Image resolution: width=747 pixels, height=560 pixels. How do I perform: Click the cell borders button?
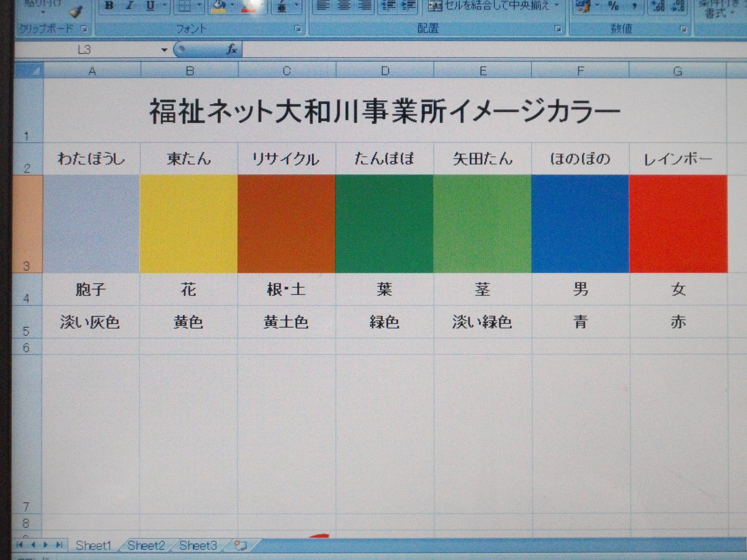point(185,6)
